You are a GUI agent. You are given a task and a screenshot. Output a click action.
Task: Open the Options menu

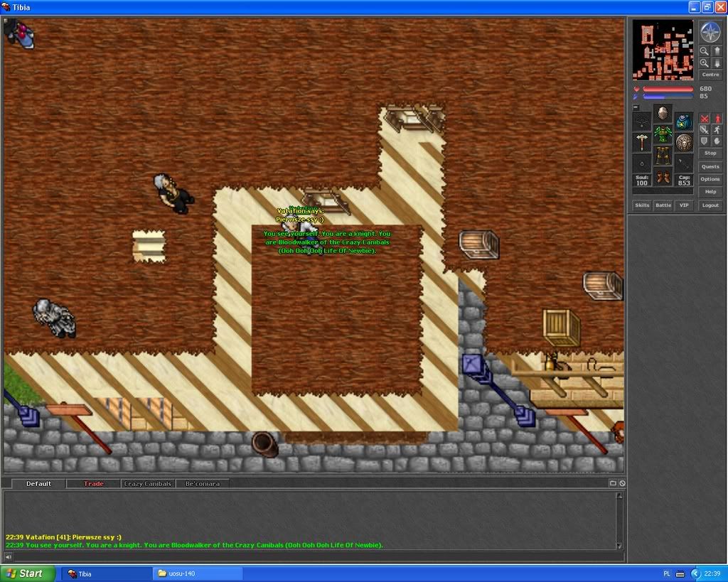pos(710,179)
